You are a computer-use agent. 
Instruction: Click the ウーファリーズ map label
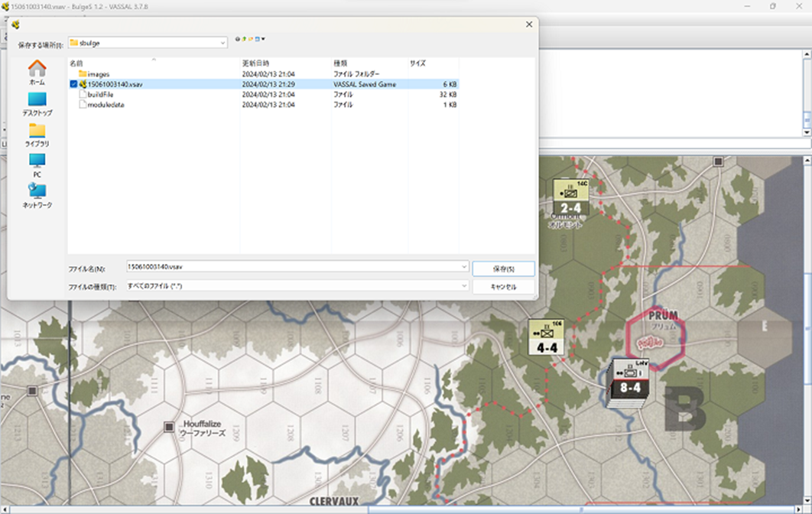[203, 433]
